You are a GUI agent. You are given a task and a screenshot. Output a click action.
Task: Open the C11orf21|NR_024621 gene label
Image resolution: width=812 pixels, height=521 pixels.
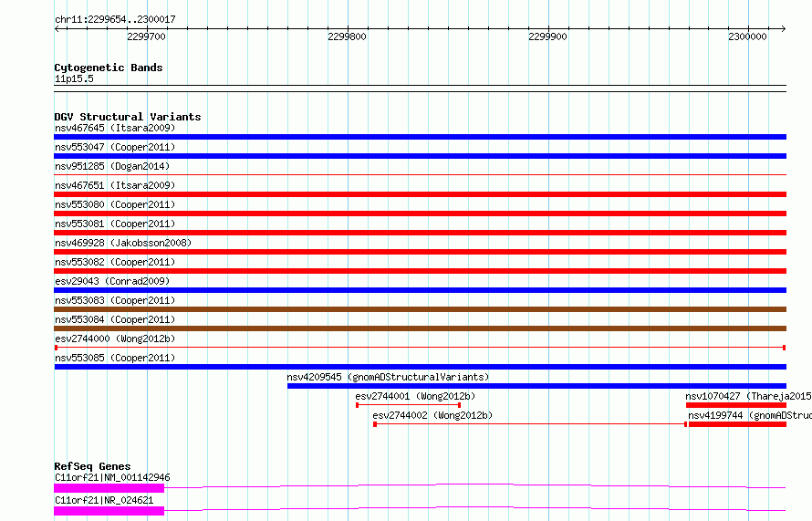pyautogui.click(x=104, y=500)
